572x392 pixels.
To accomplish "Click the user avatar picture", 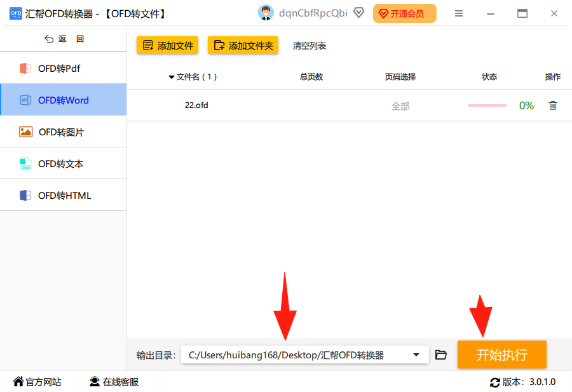I will point(266,13).
